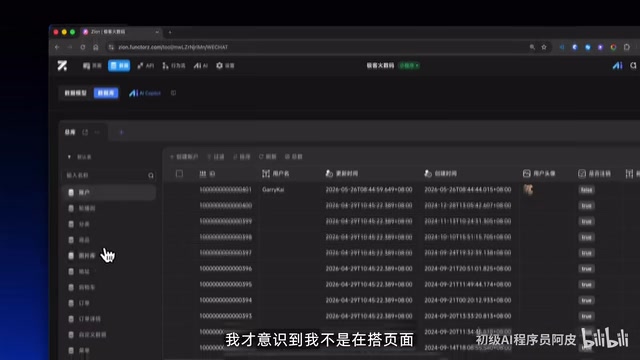Click ID cell 1000000000000393

pyautogui.click(x=226, y=316)
